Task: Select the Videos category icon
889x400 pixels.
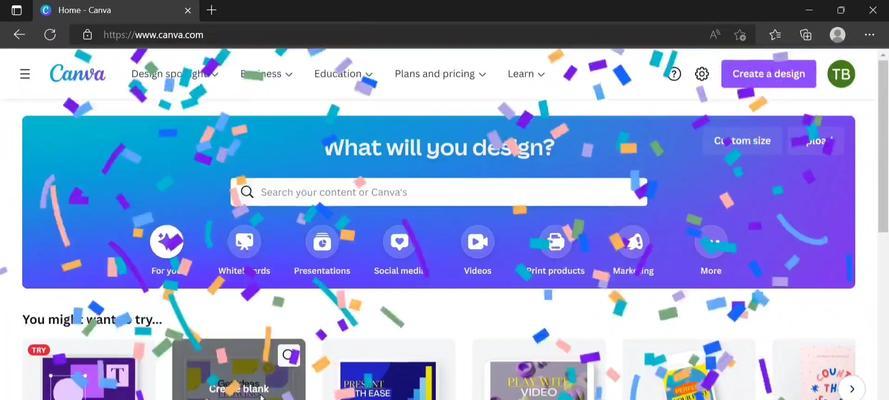Action: click(477, 242)
